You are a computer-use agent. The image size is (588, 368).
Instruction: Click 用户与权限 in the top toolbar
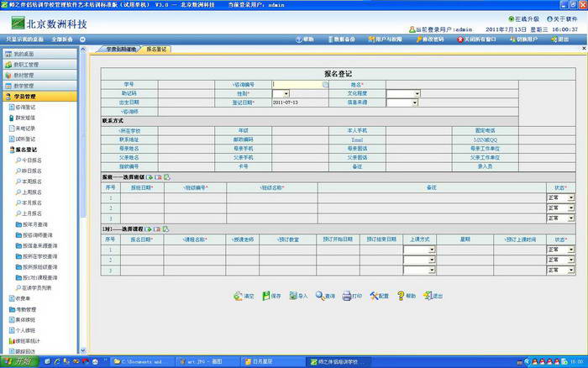[385, 39]
